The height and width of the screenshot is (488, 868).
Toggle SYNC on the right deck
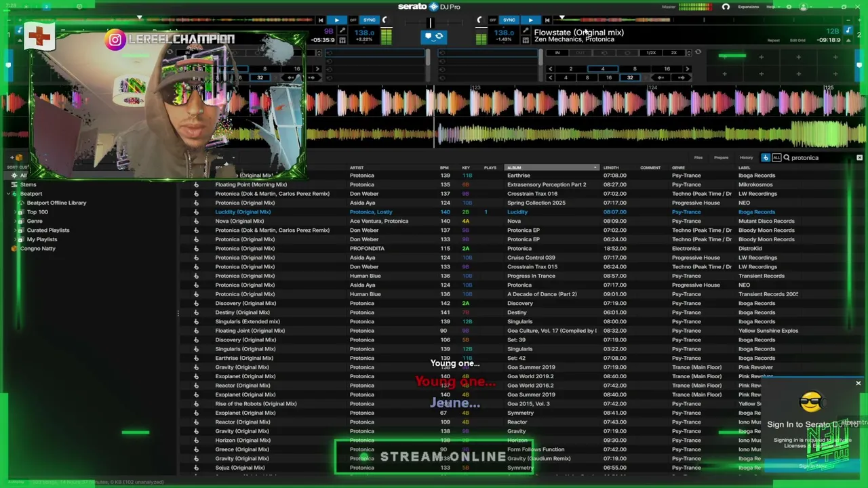point(509,20)
